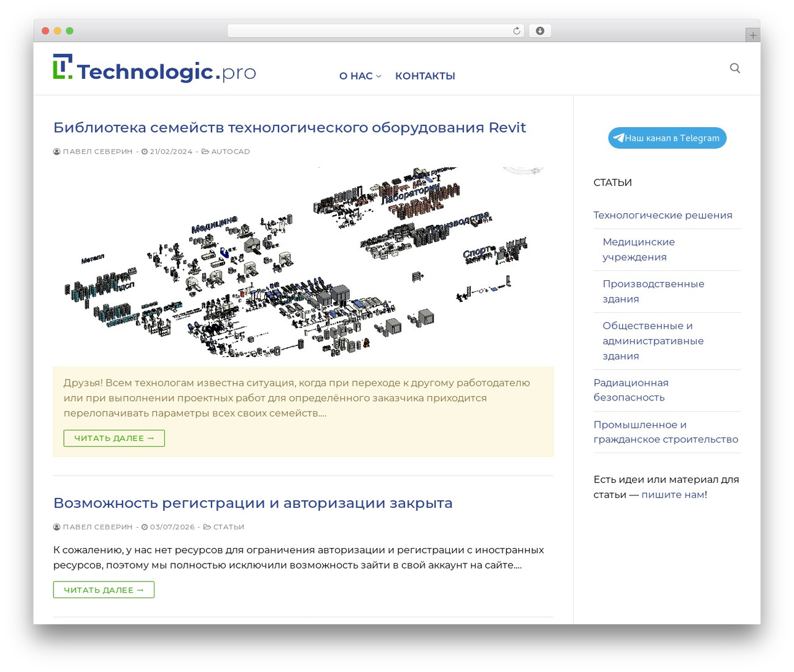The height and width of the screenshot is (672, 794).
Task: Click the AUTOCAD category link
Action: 231,151
